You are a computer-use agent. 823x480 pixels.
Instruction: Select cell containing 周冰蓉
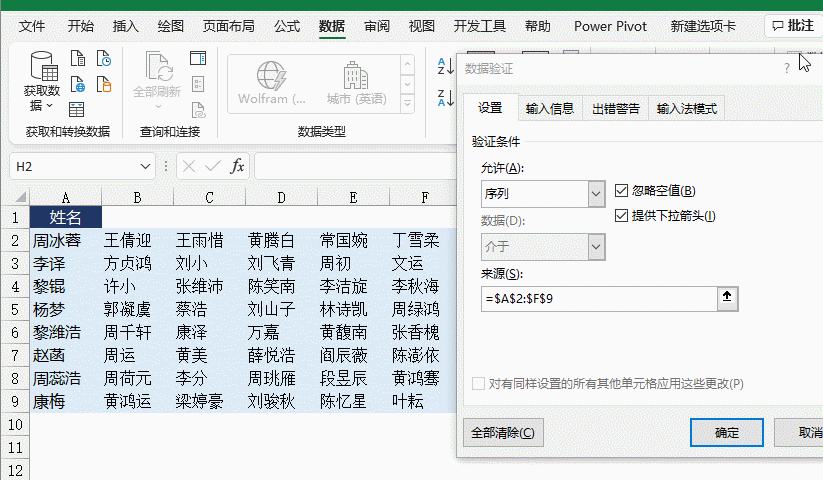pyautogui.click(x=66, y=240)
